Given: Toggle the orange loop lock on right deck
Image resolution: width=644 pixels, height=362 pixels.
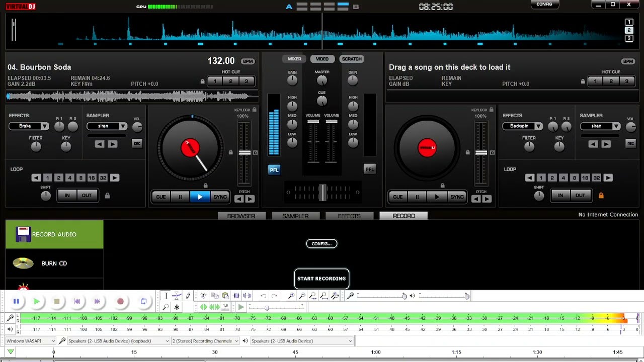Looking at the screenshot, I should click(x=601, y=196).
